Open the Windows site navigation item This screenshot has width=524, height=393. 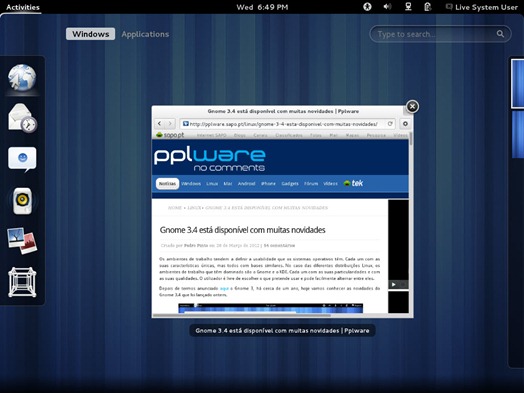pos(191,183)
